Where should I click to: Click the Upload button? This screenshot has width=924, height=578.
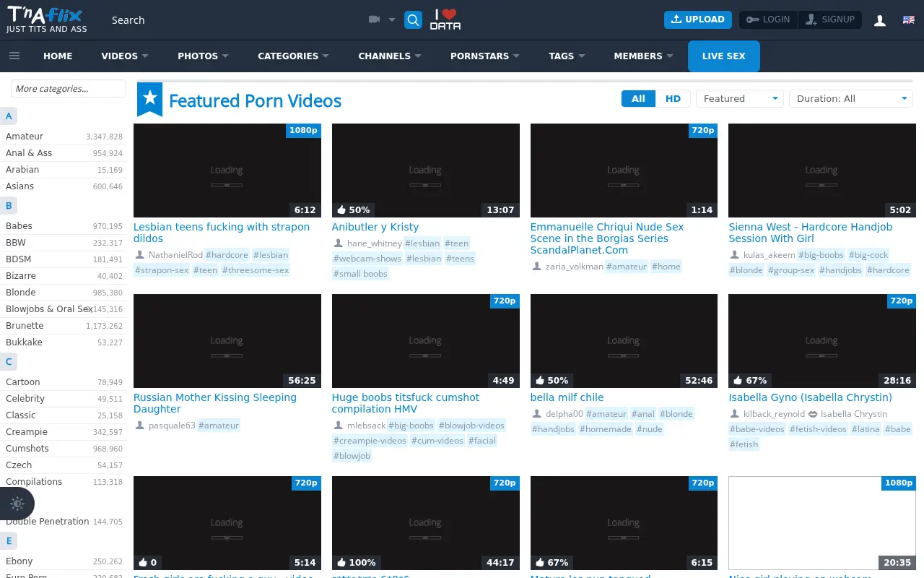click(698, 20)
